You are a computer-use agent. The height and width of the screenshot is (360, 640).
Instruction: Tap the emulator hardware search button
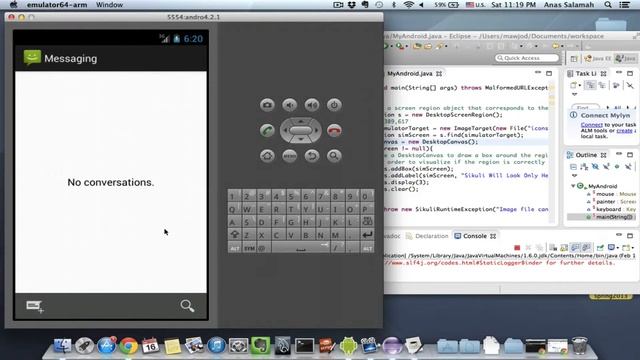tap(334, 156)
